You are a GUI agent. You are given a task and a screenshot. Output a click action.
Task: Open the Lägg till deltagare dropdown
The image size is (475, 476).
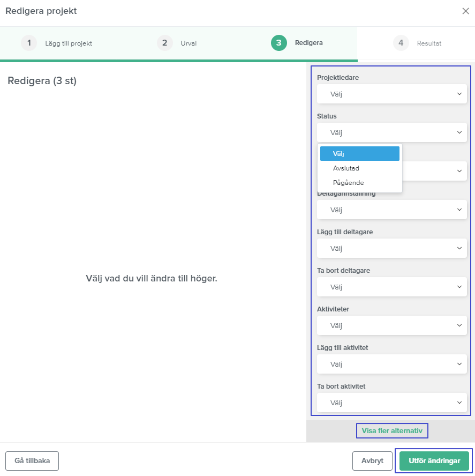(x=391, y=248)
